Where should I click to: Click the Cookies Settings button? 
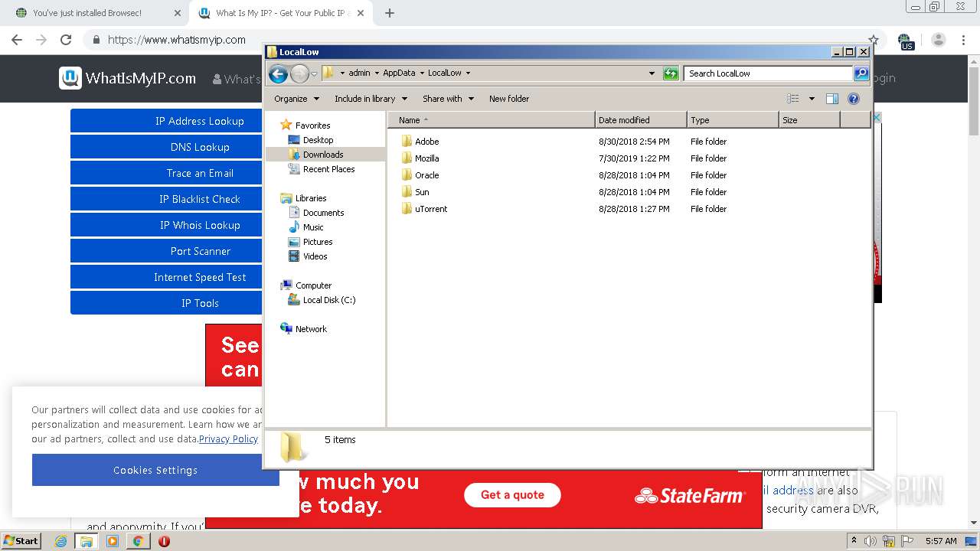[x=155, y=470]
